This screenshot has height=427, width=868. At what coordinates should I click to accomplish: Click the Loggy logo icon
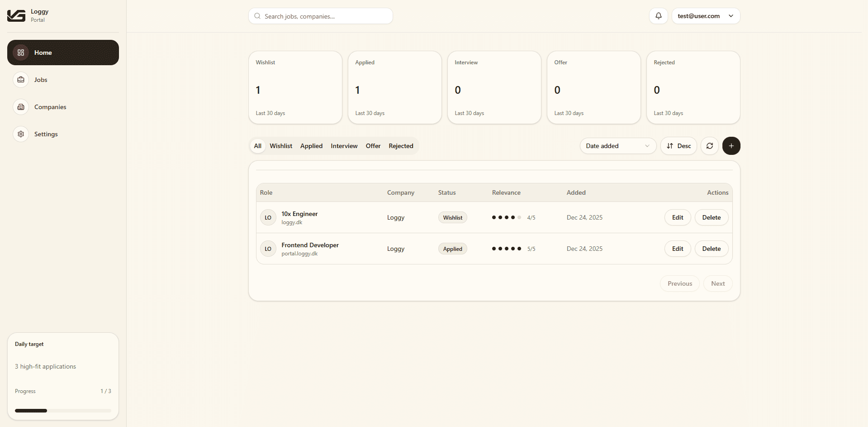click(x=16, y=16)
